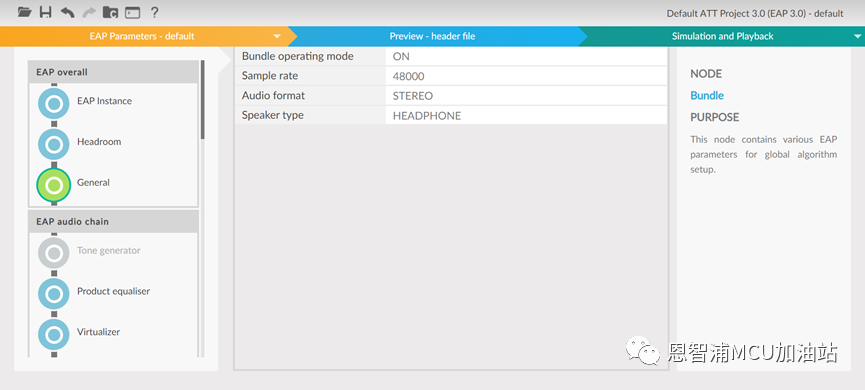865x390 pixels.
Task: Select the Virtualizer node circle
Action: 54,334
